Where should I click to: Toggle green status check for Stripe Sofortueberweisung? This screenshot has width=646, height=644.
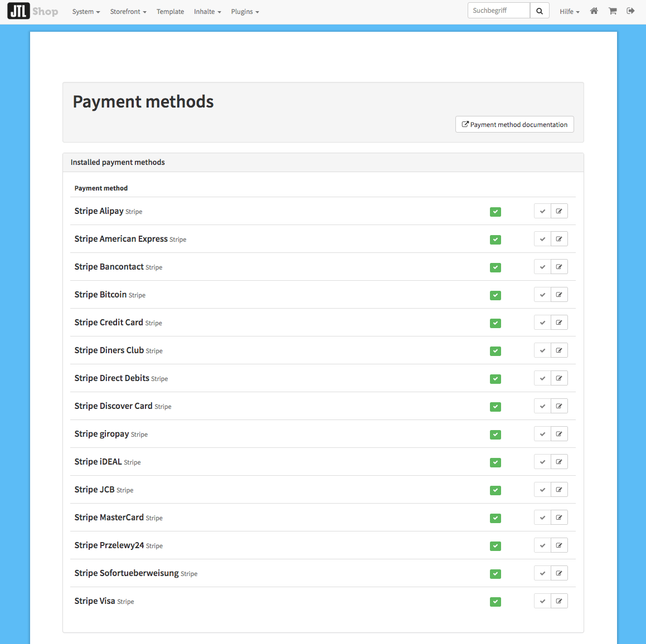click(x=495, y=574)
